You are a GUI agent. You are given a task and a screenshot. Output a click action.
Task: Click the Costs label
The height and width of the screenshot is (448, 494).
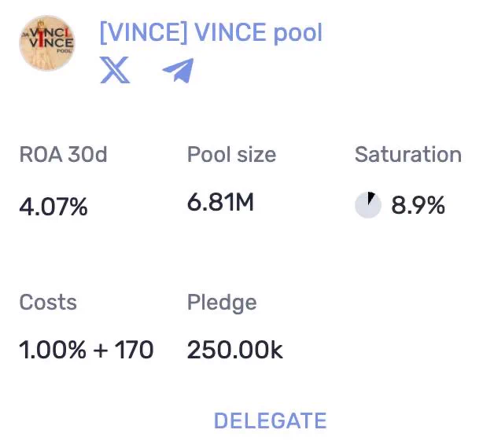click(48, 303)
